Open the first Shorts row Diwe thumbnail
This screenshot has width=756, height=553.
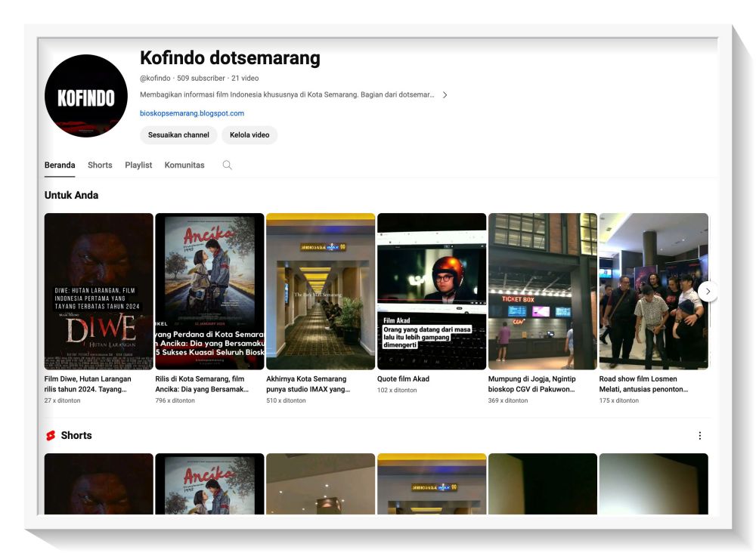[99, 483]
